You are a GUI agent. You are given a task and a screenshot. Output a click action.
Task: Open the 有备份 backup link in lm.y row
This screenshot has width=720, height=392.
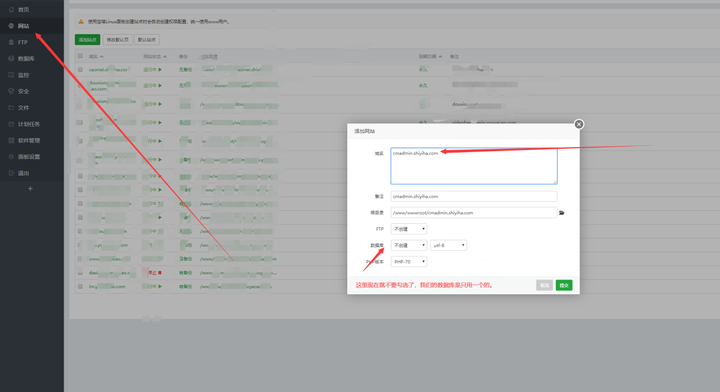tap(186, 286)
